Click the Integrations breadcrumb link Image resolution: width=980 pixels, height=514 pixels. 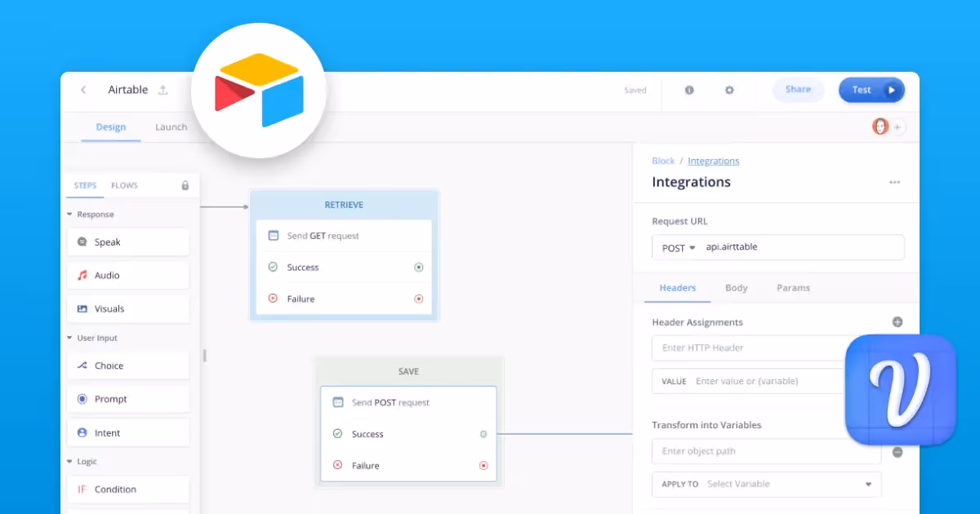pyautogui.click(x=714, y=162)
